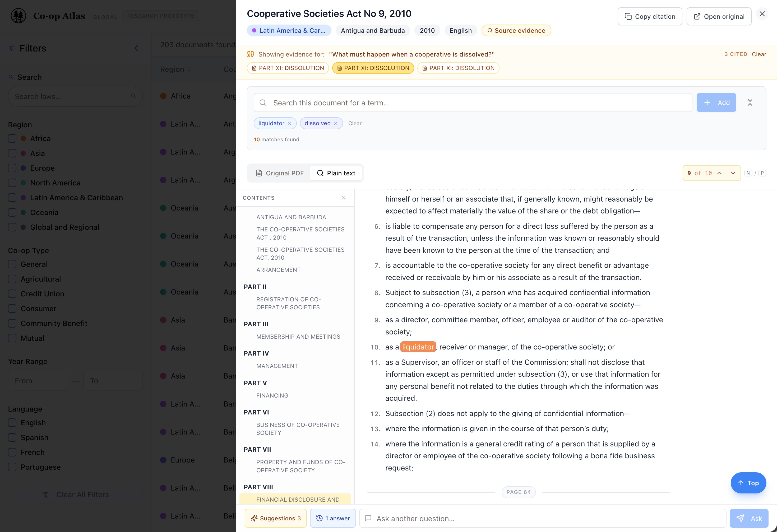The width and height of the screenshot is (777, 532).
Task: Open FINANCING section in contents
Action: tap(272, 395)
